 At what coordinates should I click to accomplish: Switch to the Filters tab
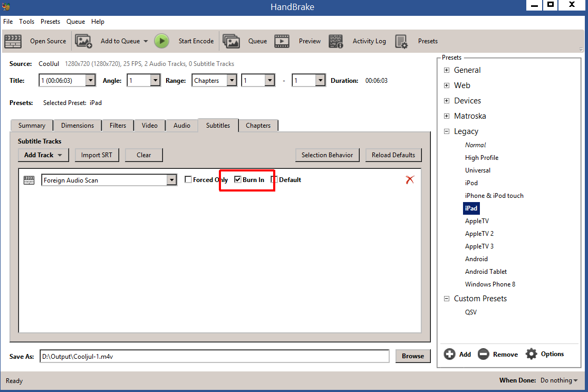(x=118, y=125)
